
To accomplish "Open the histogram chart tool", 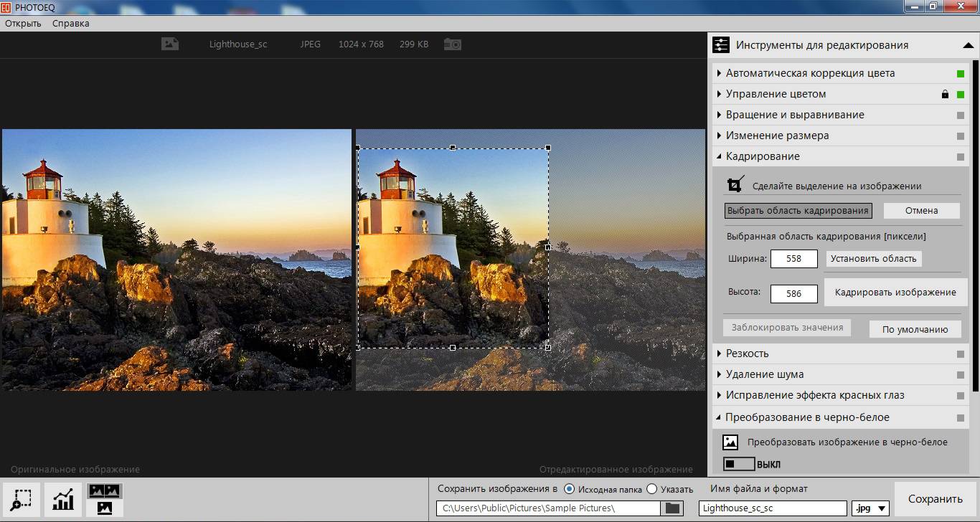I will pos(62,499).
